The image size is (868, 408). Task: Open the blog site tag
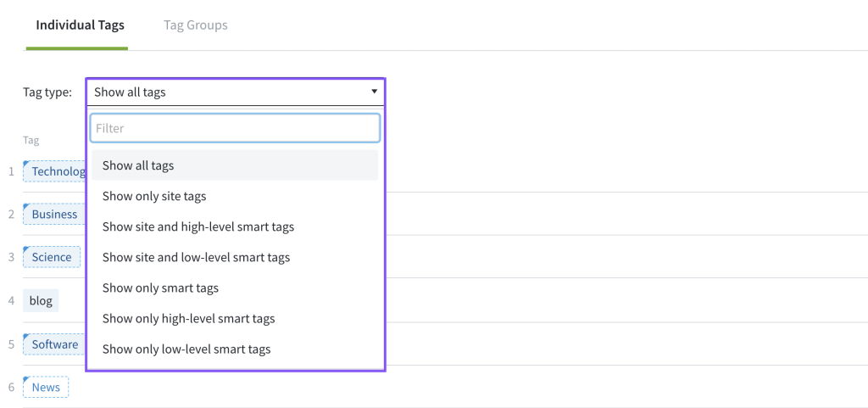coord(41,300)
